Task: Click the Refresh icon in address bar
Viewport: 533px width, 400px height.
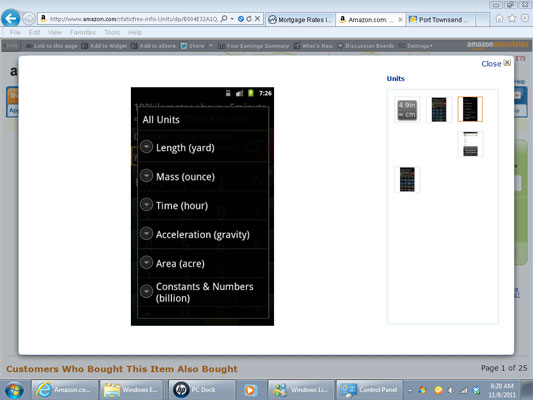Action: coord(249,19)
